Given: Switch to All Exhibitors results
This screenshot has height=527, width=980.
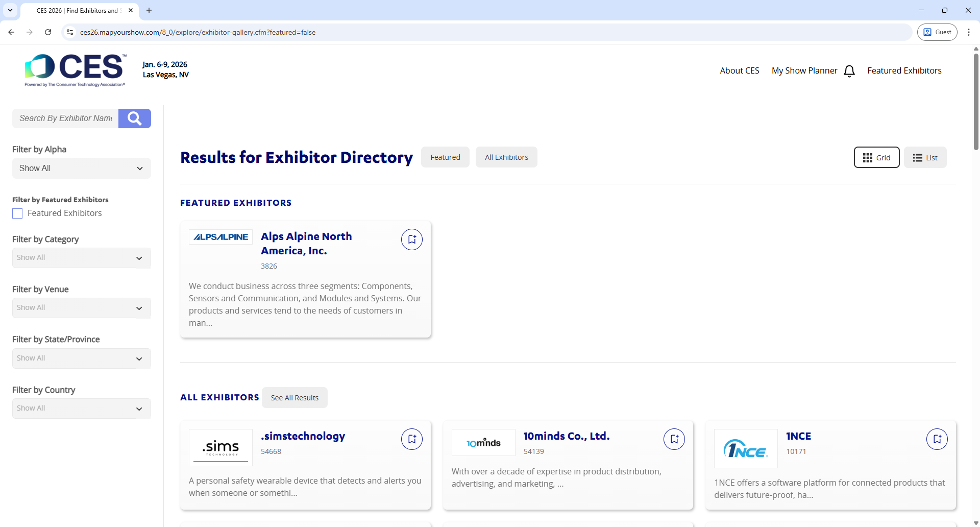Looking at the screenshot, I should click(506, 157).
